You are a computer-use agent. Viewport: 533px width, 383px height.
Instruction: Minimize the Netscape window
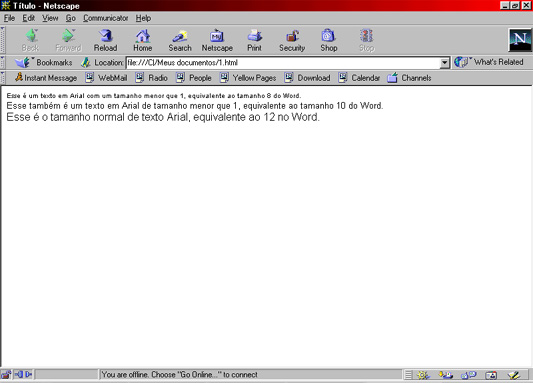(505, 5)
